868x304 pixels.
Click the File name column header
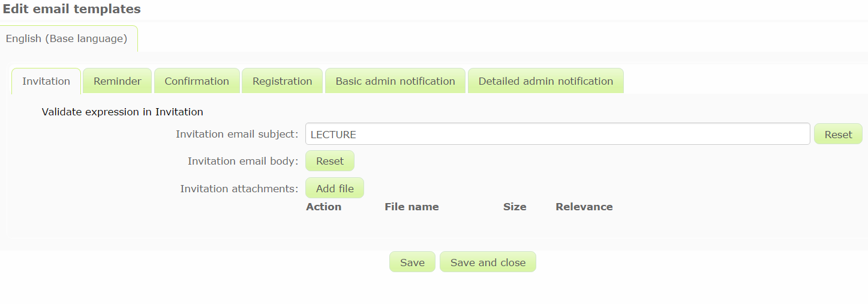pyautogui.click(x=412, y=207)
